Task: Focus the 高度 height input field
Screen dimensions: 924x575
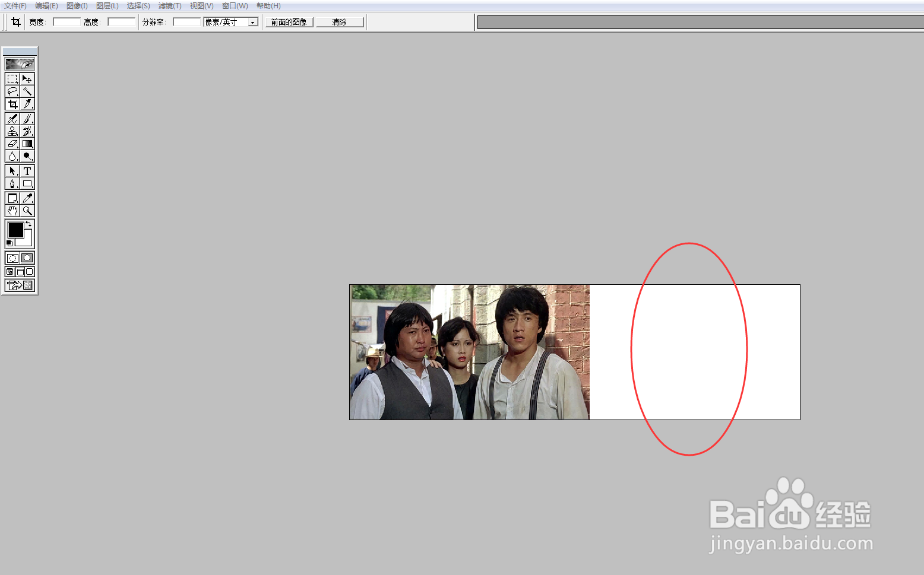Action: coord(122,22)
